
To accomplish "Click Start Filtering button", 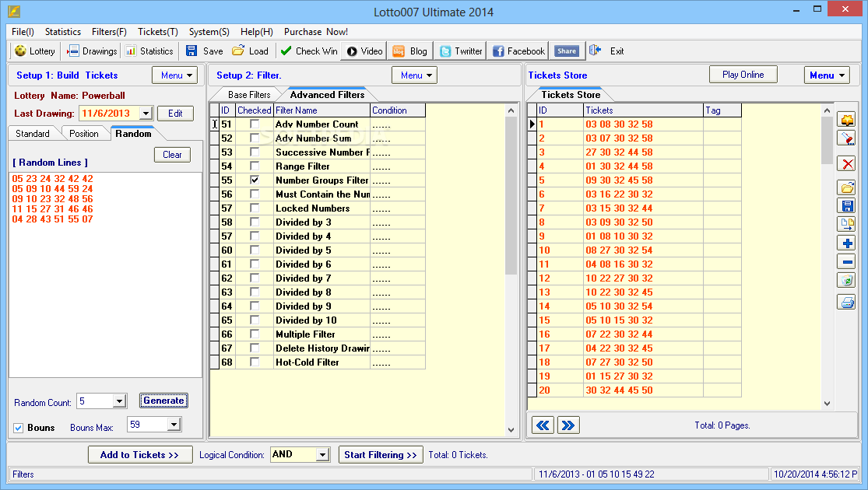I will pyautogui.click(x=381, y=454).
